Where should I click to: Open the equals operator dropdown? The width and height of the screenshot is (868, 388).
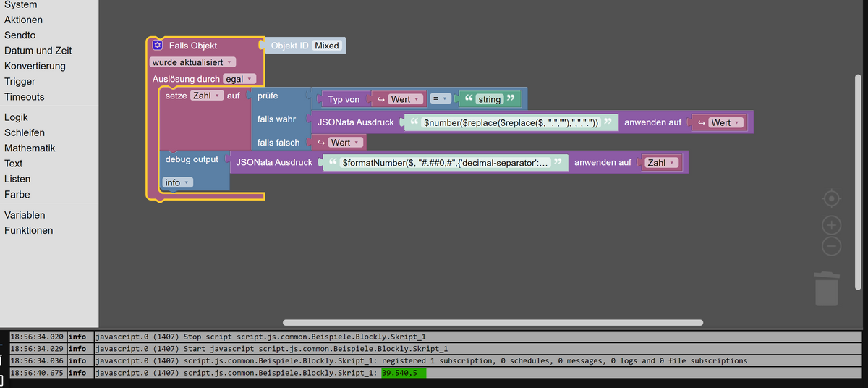(x=441, y=98)
